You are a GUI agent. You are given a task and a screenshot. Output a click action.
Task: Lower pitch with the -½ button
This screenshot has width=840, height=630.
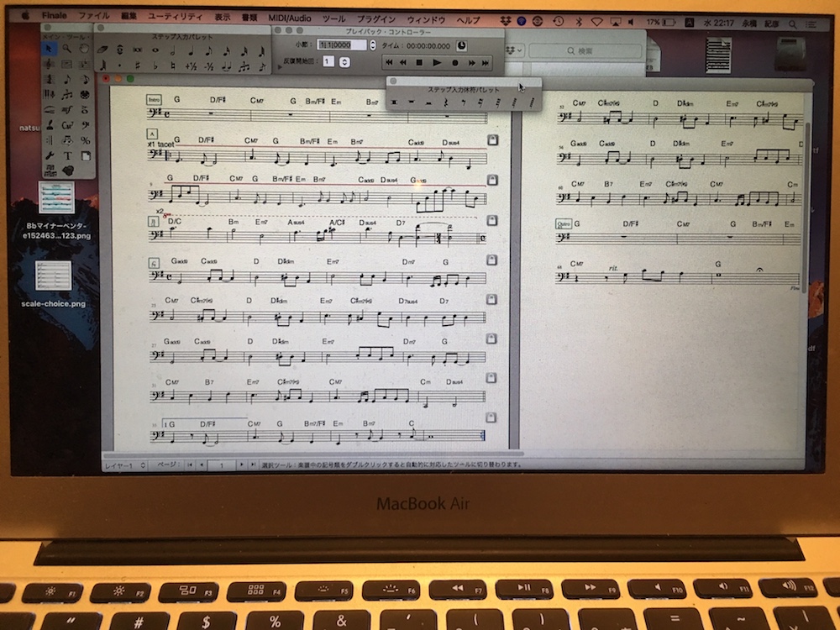click(x=208, y=66)
